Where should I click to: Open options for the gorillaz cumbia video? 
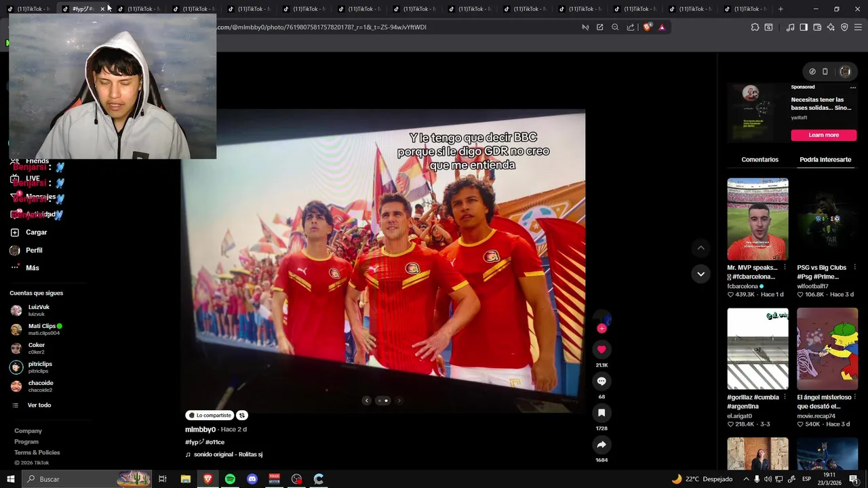(785, 397)
